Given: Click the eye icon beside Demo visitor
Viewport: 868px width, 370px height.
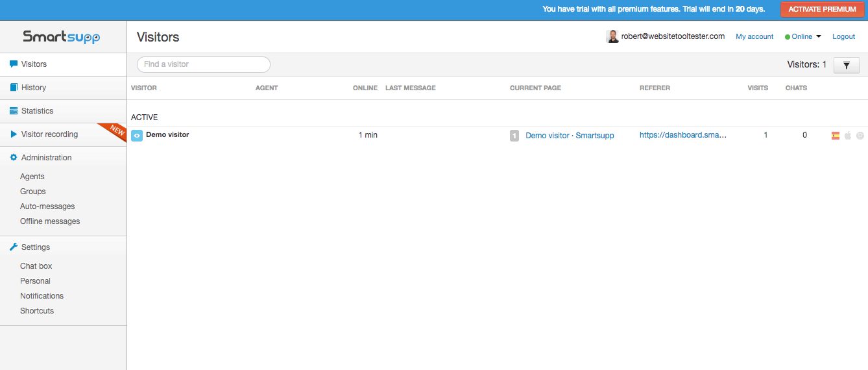Looking at the screenshot, I should (136, 135).
